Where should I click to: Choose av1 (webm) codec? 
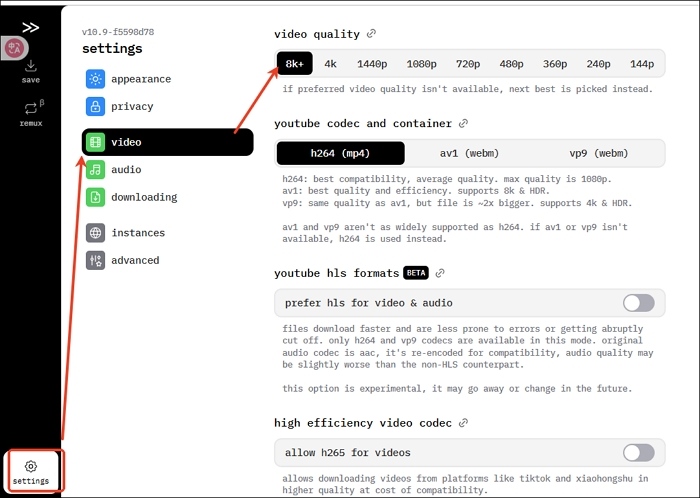coord(469,154)
